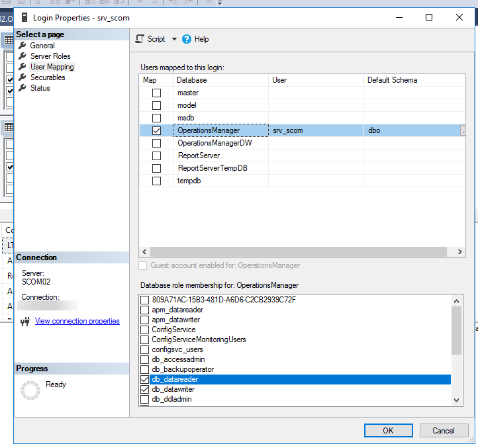478x448 pixels.
Task: Click the Cancel button
Action: (444, 430)
